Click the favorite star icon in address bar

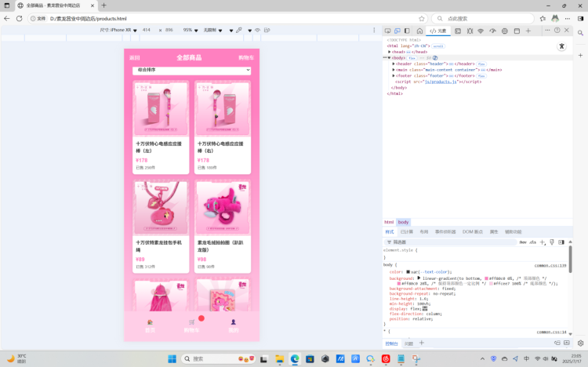(422, 18)
